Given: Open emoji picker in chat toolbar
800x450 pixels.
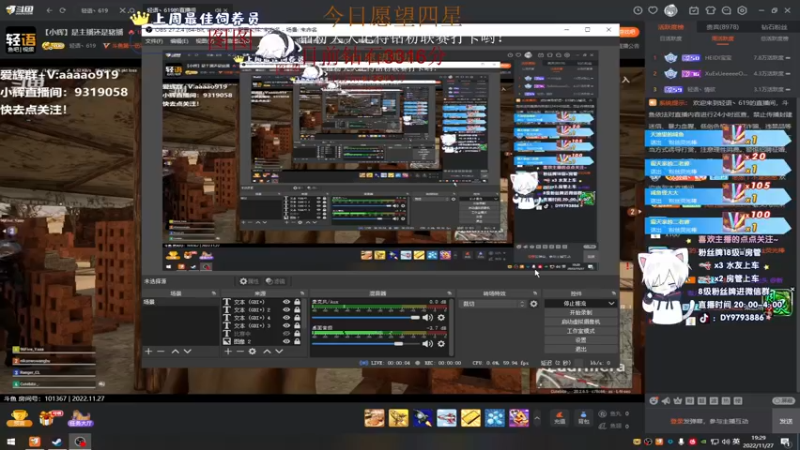Looking at the screenshot, I should pos(654,401).
